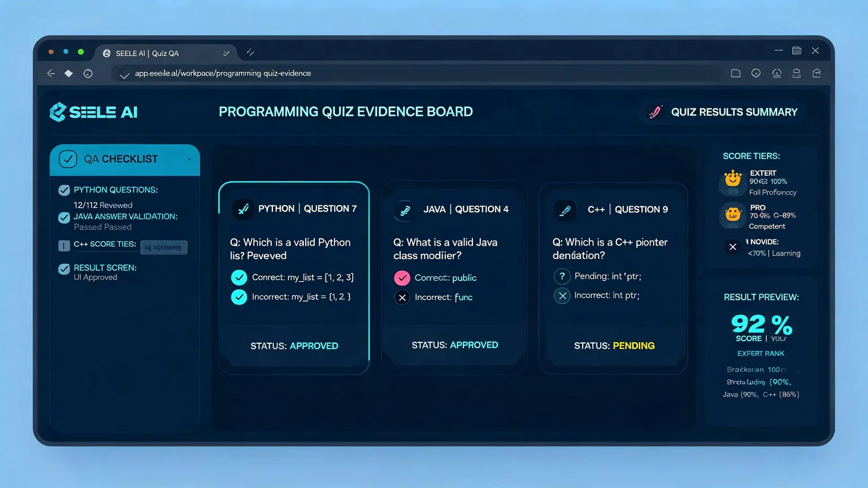Image resolution: width=868 pixels, height=488 pixels.
Task: Click C++ card STATUS: PENDING
Action: click(x=614, y=346)
